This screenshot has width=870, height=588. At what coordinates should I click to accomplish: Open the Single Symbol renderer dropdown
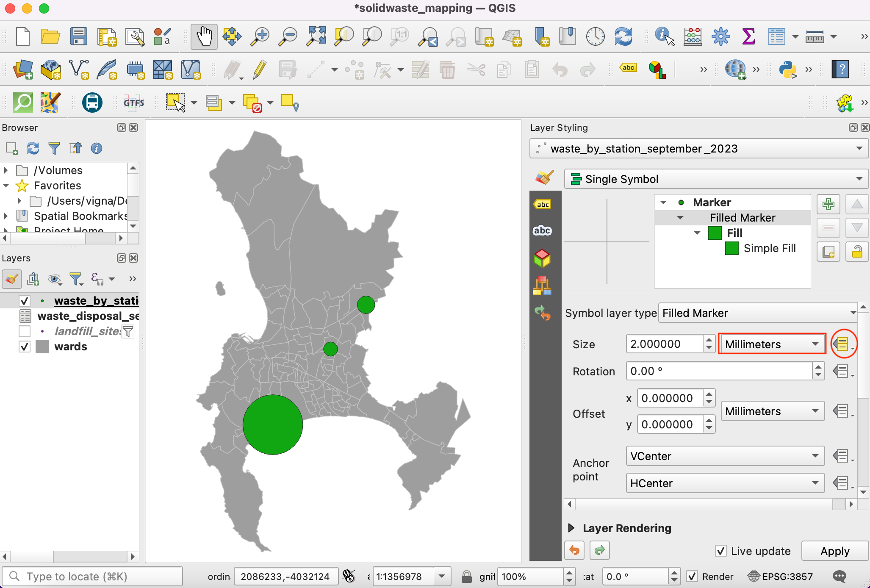(716, 179)
